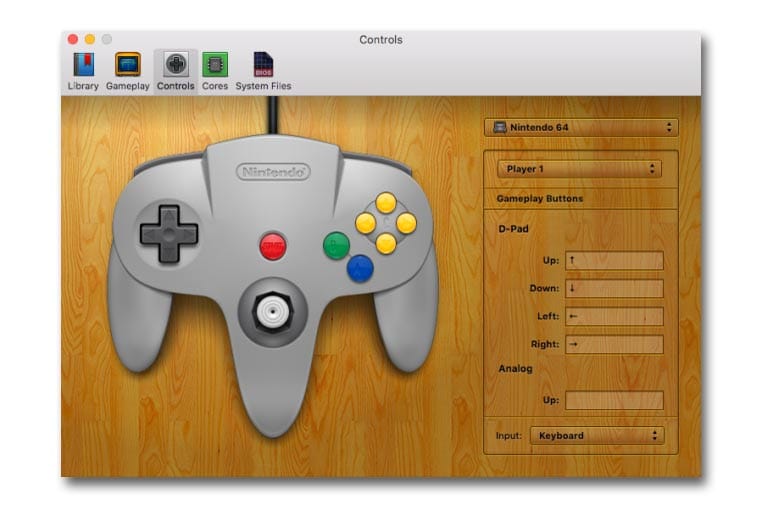Click the controller's D-Pad
The width and height of the screenshot is (774, 516).
(x=169, y=234)
